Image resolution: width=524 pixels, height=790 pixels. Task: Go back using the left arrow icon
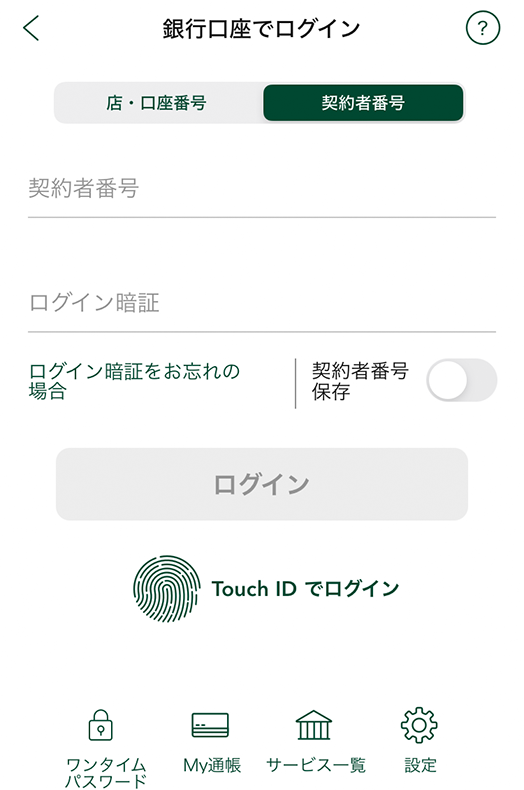click(31, 28)
